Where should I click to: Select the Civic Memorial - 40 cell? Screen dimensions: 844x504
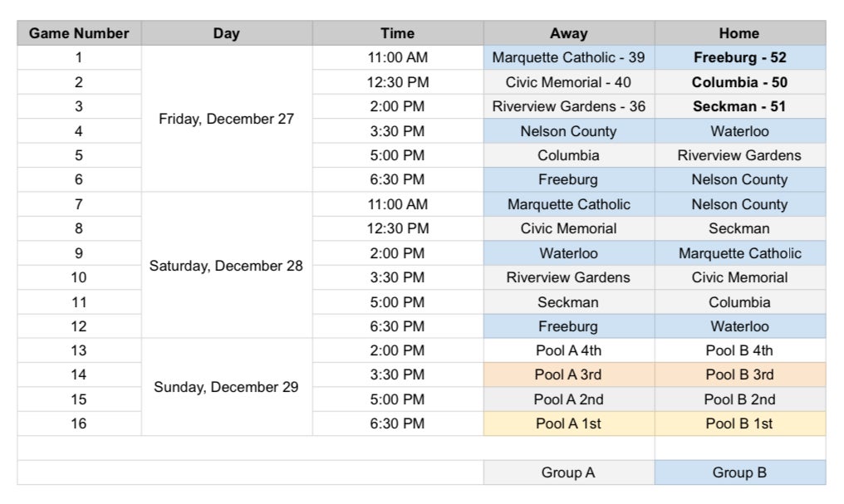[x=568, y=82]
